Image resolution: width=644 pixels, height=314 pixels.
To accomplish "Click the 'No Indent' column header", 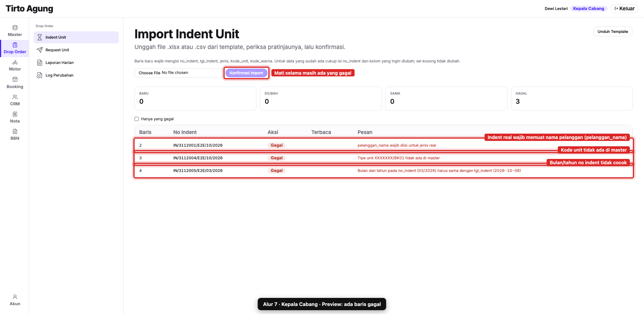I will pos(185,132).
